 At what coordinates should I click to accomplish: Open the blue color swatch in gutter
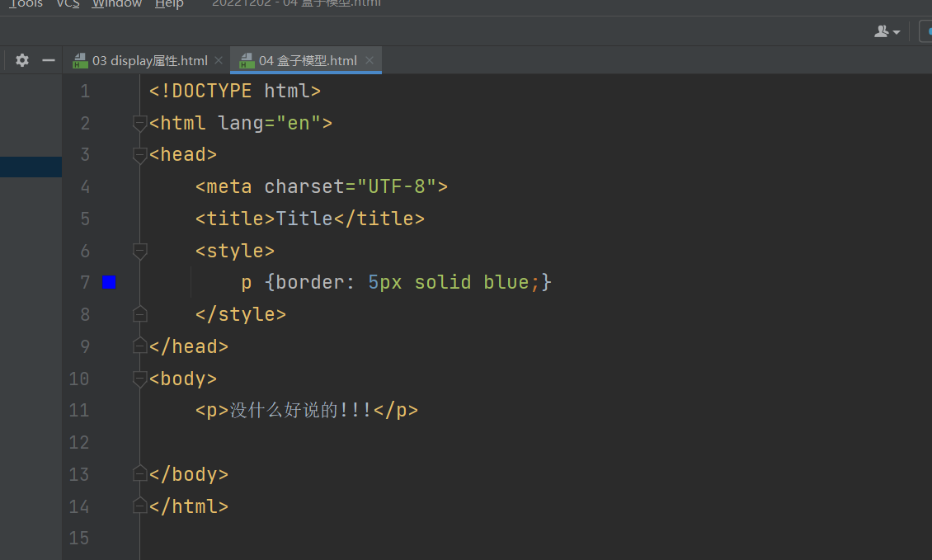pyautogui.click(x=109, y=282)
